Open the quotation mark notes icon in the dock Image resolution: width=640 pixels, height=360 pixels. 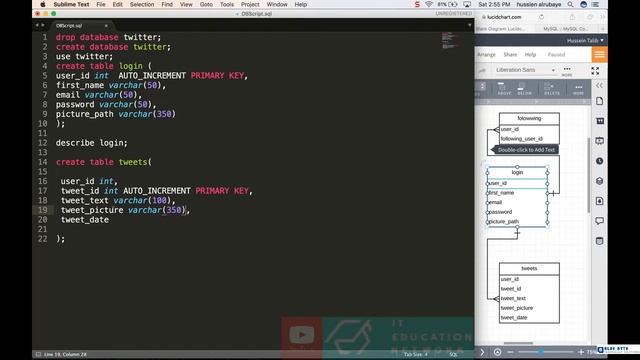[600, 121]
